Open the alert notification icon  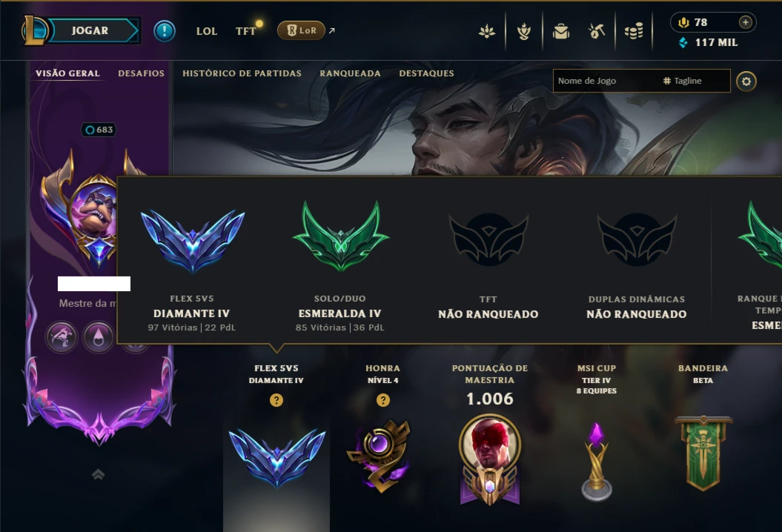pyautogui.click(x=164, y=31)
